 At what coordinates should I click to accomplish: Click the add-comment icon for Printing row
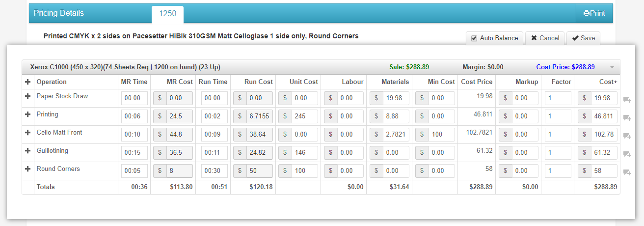(627, 118)
